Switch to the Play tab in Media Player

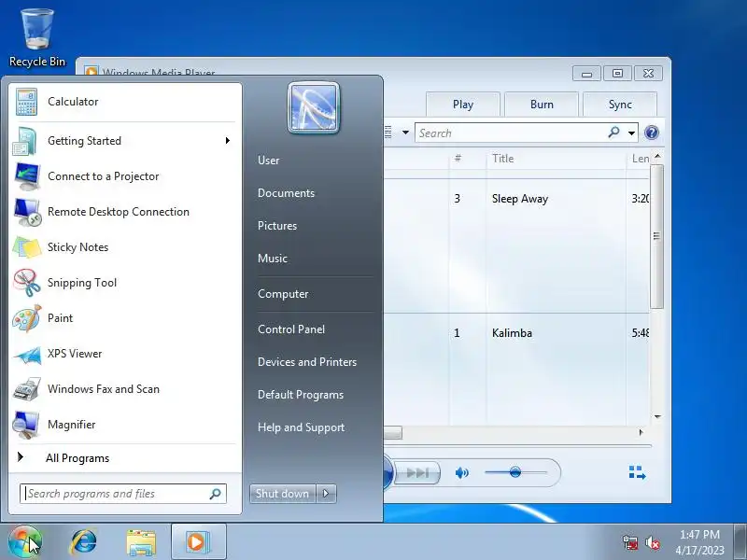click(463, 105)
